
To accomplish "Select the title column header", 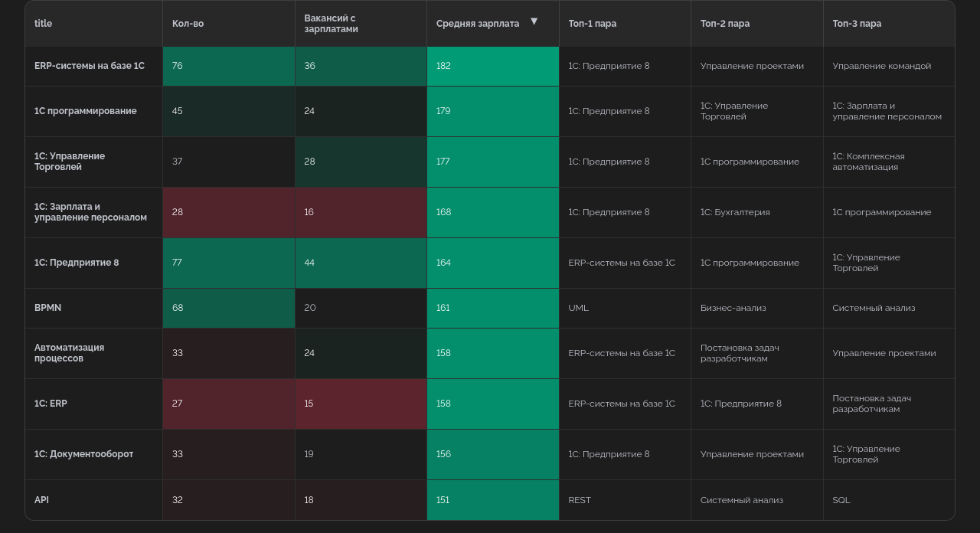I will (44, 24).
